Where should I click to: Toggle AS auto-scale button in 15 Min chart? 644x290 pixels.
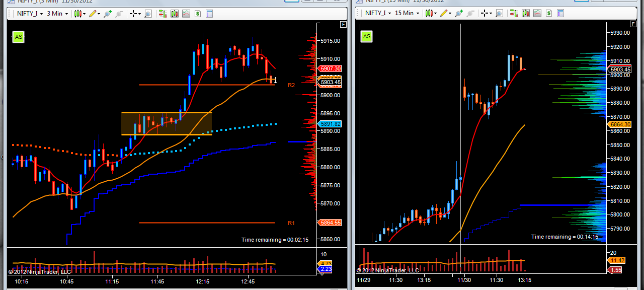click(x=366, y=36)
